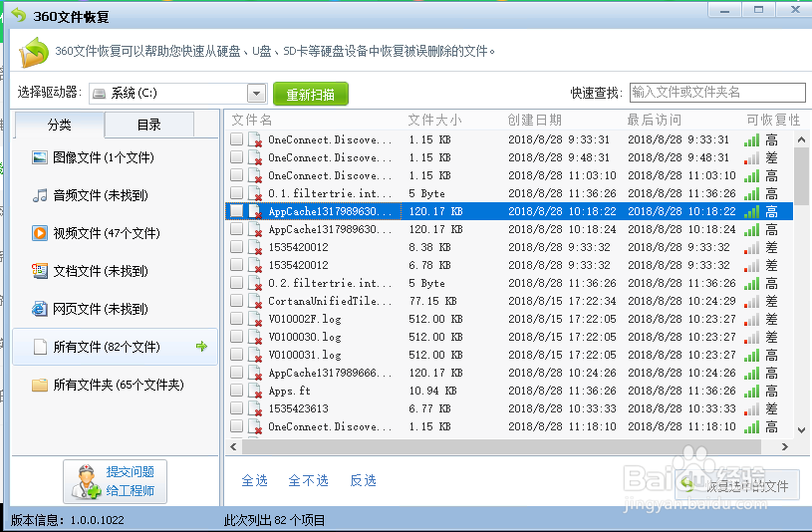Click horizontal scrollbar right arrow

(784, 446)
